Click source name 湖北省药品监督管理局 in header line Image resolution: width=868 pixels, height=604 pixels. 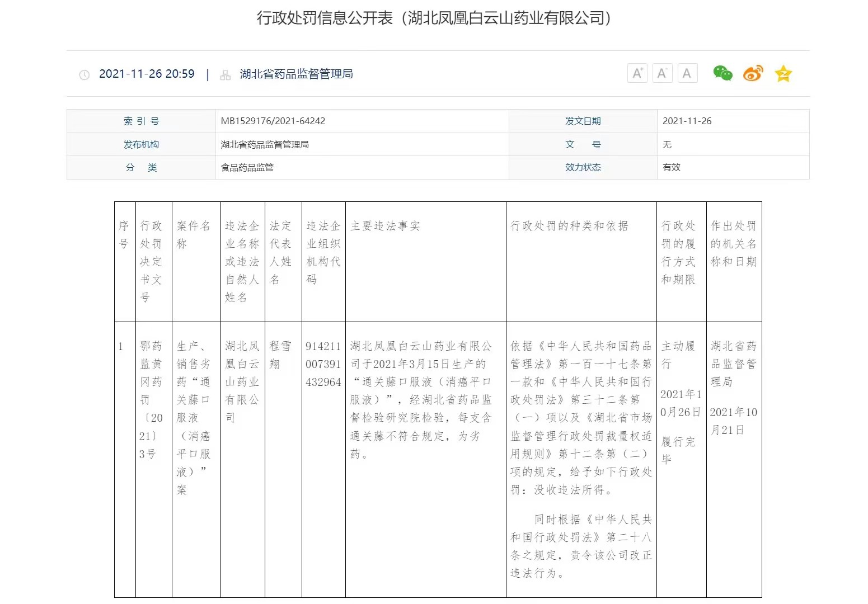pos(296,74)
